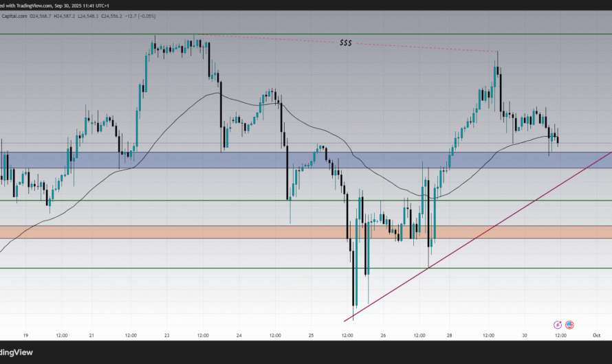Click the TradingView.com timestamp text in the header
This screenshot has height=364, width=612.
(54, 6)
